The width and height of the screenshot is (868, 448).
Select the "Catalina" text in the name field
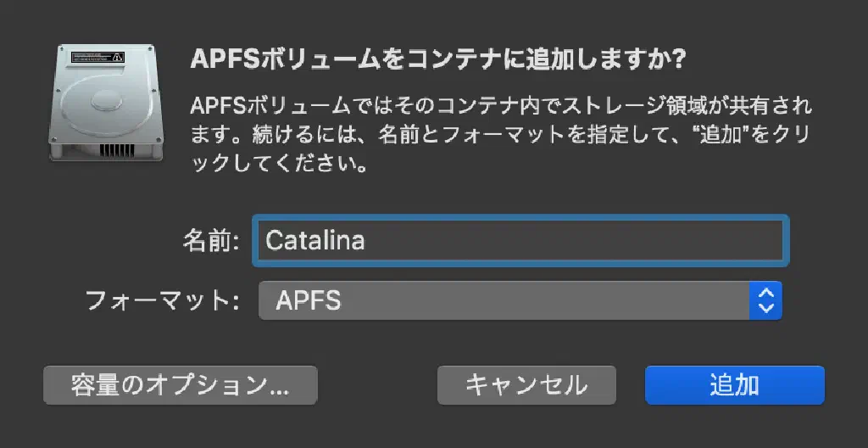(315, 240)
